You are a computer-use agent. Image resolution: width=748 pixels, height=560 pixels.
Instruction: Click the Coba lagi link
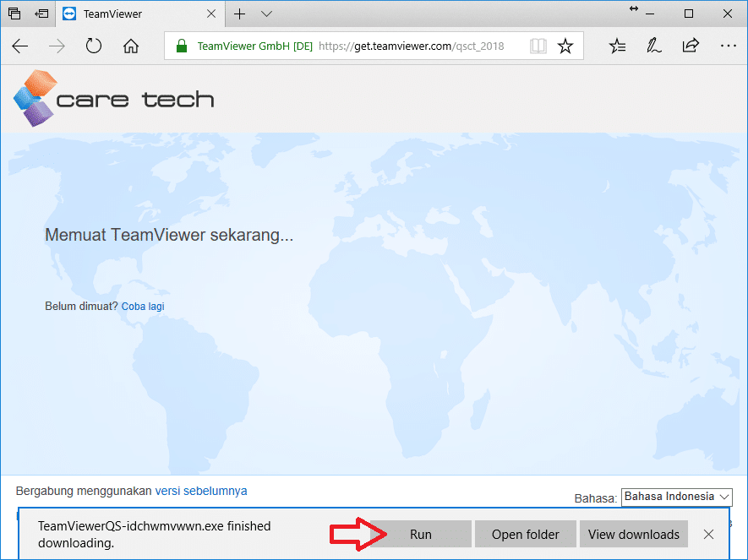click(x=143, y=306)
